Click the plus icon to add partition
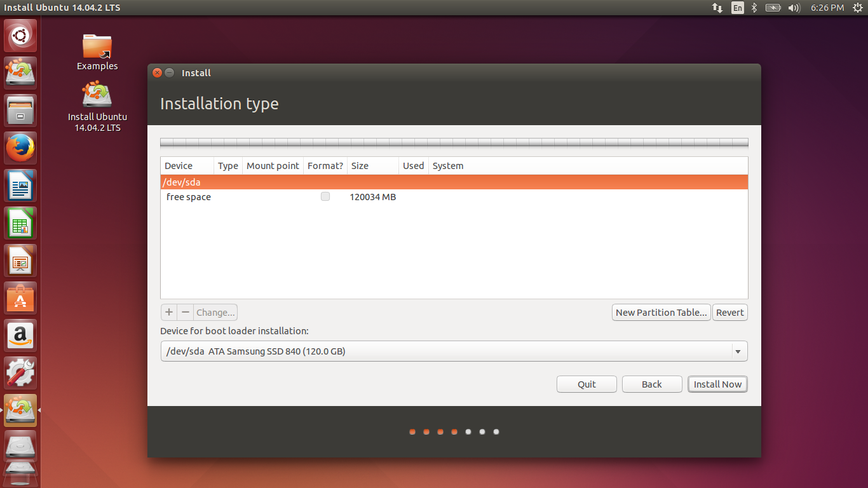This screenshot has width=868, height=488. click(169, 312)
